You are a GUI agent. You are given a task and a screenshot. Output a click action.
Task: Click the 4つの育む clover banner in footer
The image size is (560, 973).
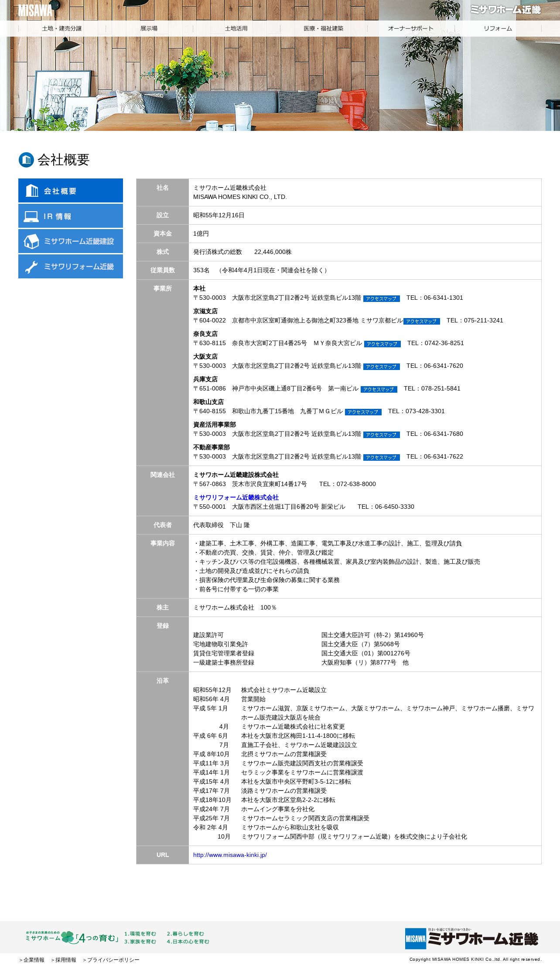pyautogui.click(x=117, y=937)
